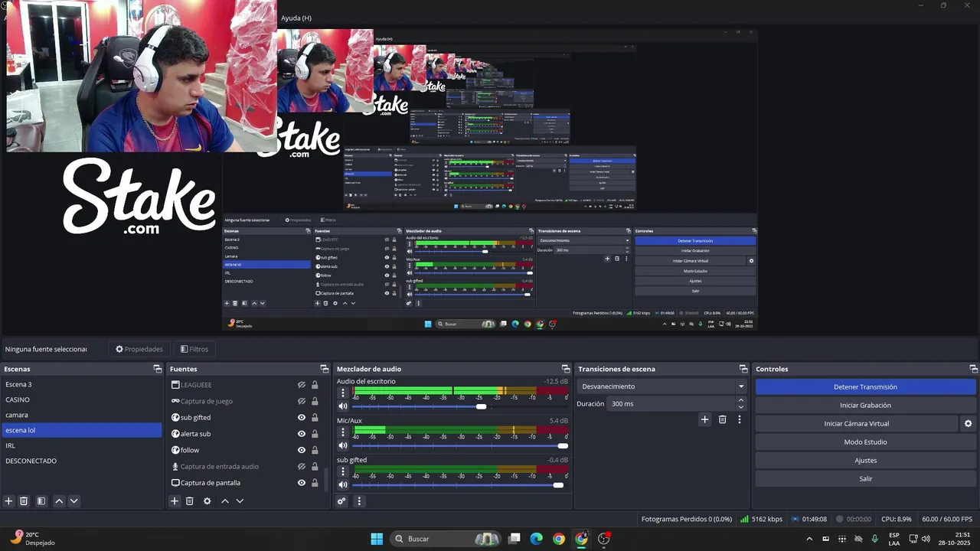The height and width of the screenshot is (551, 980).
Task: Hide the alerta sub source
Action: [302, 434]
